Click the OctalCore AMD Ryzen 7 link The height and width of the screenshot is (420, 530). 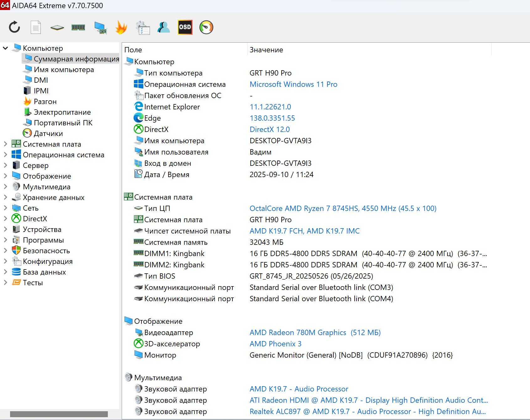[x=343, y=208]
